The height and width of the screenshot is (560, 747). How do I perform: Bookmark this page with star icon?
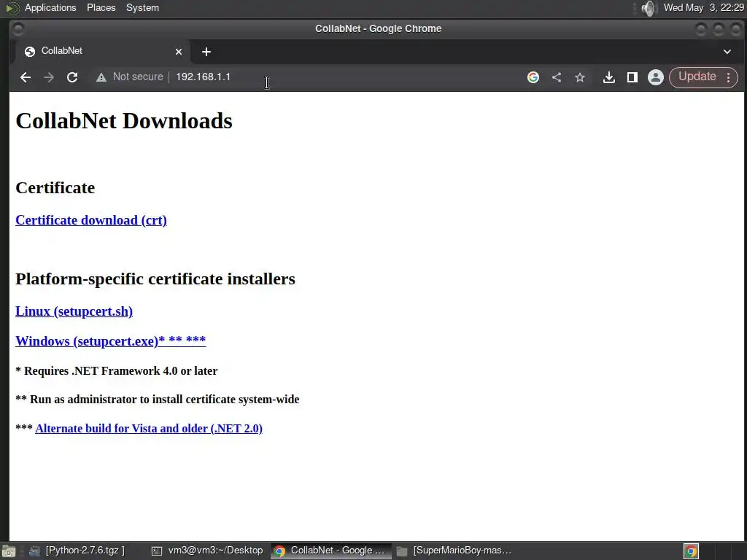pyautogui.click(x=580, y=77)
